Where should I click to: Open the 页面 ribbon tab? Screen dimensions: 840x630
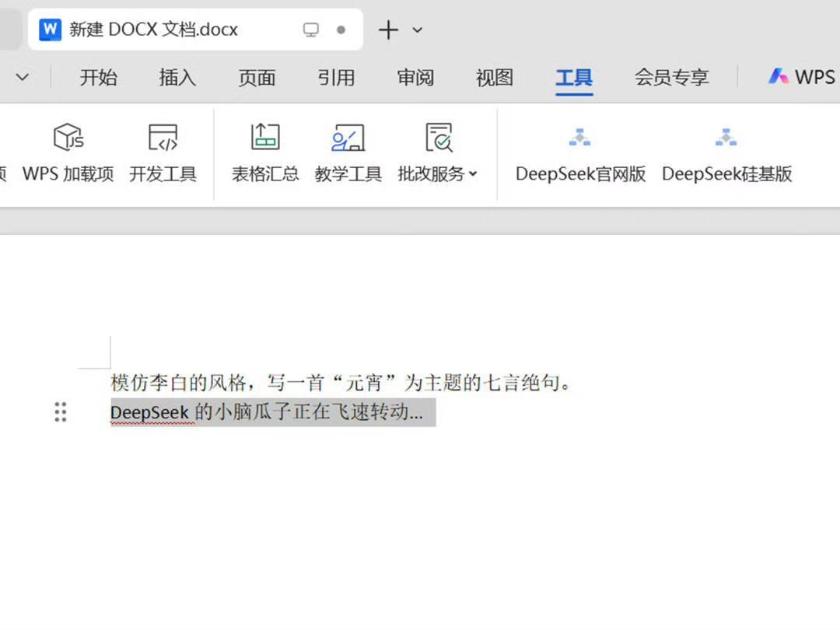[257, 78]
